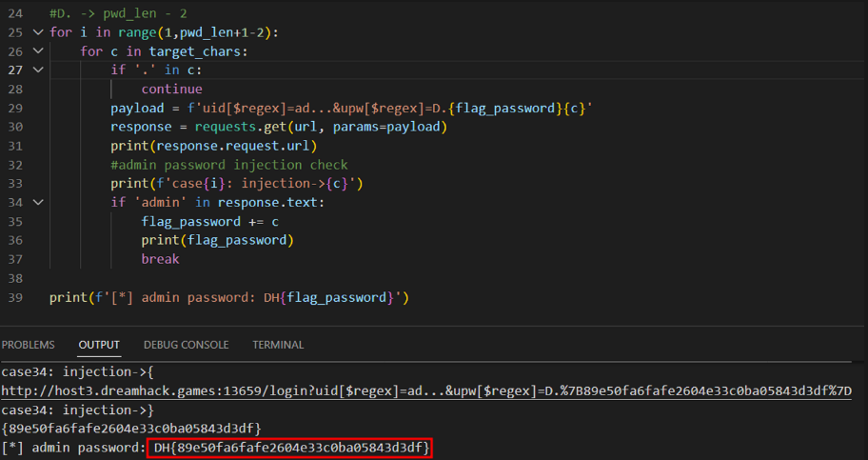Click 'break' keyword on line 37
868x460 pixels.
(x=160, y=259)
